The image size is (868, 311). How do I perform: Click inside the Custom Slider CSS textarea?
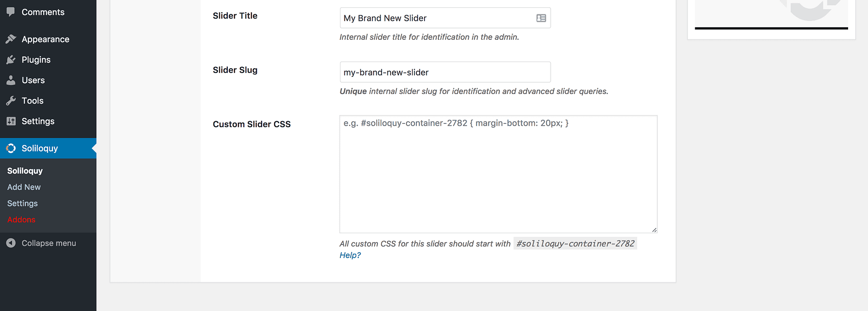pos(498,176)
